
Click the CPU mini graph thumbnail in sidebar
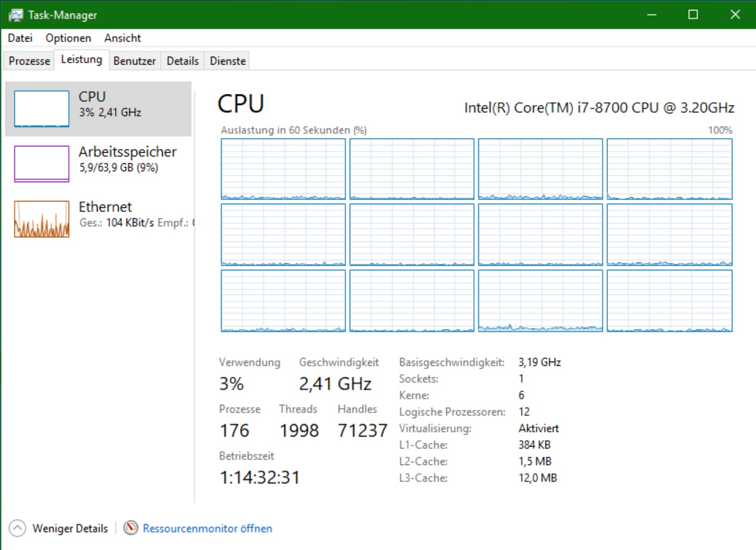(x=41, y=109)
